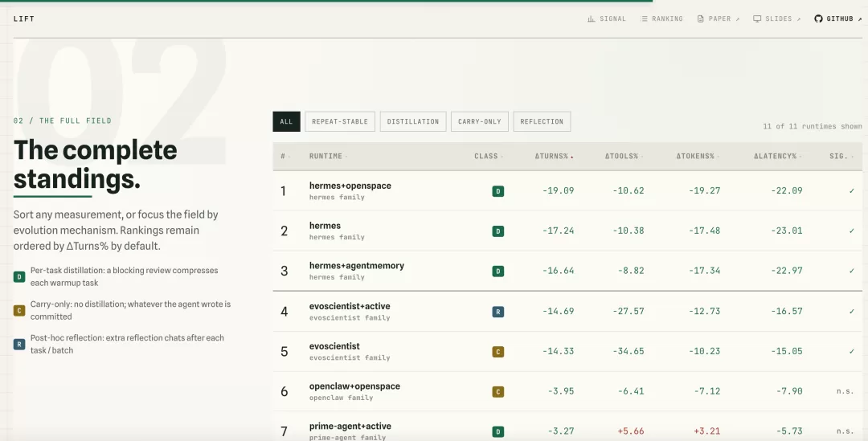Select the prime-agent+active runtime name
Image resolution: width=868 pixels, height=441 pixels.
pos(350,426)
